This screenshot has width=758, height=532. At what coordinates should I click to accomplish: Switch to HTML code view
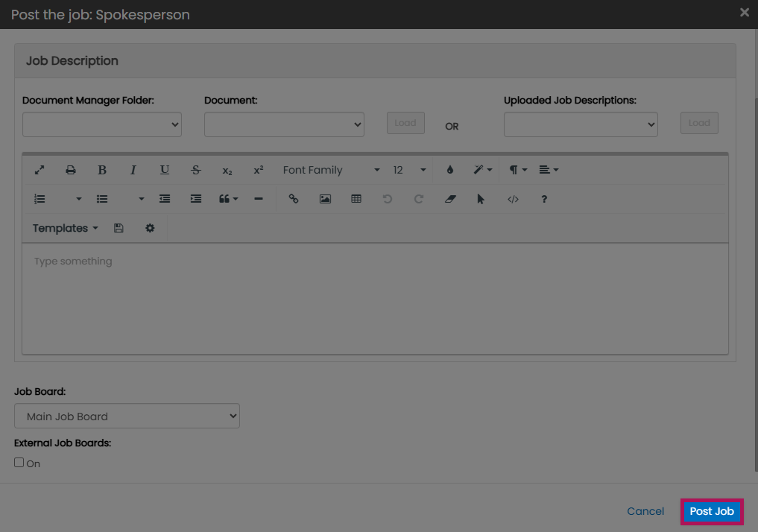[x=513, y=199]
